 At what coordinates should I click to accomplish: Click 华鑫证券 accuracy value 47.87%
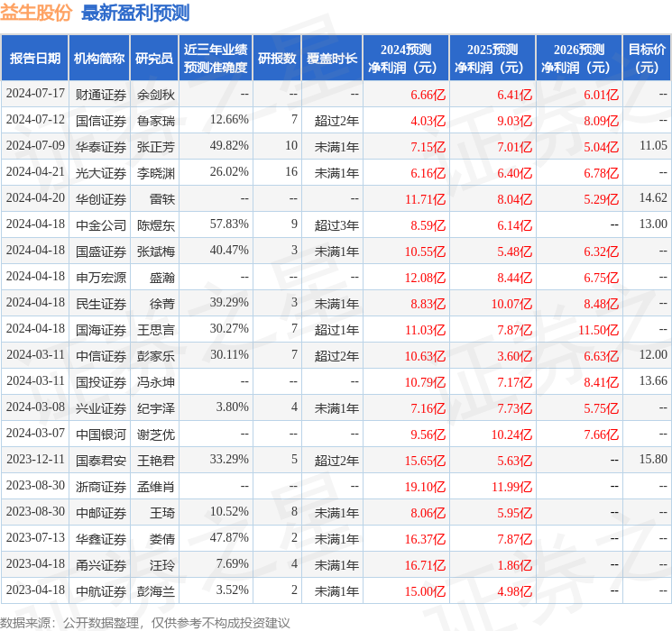(x=229, y=537)
